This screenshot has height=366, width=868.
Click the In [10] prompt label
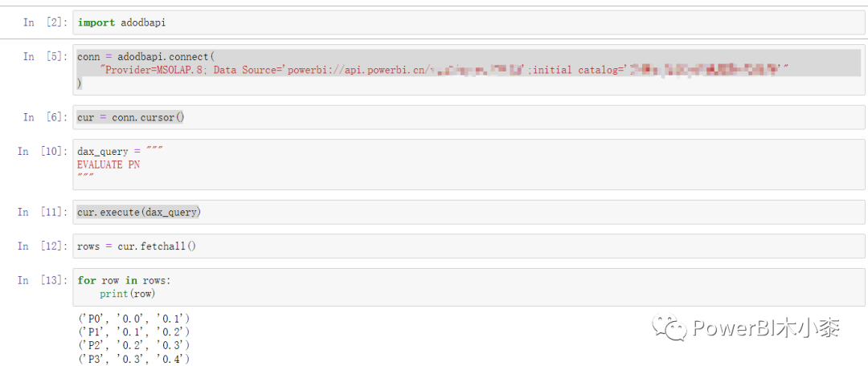43,151
